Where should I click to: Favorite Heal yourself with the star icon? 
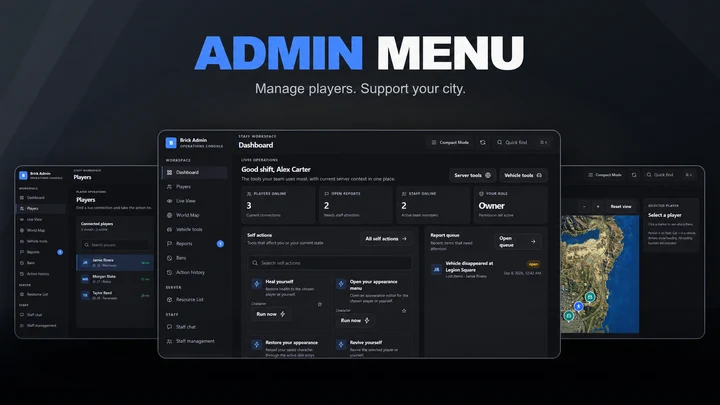click(320, 304)
